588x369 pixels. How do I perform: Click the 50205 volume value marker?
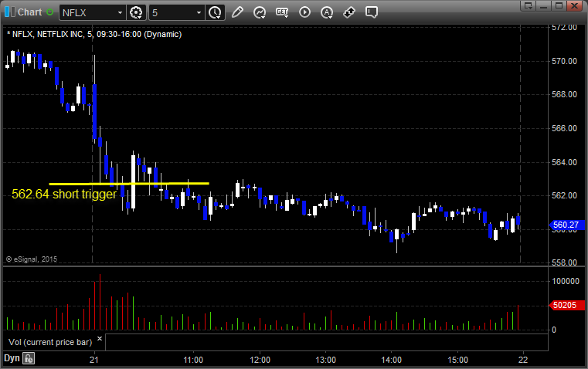click(x=566, y=305)
